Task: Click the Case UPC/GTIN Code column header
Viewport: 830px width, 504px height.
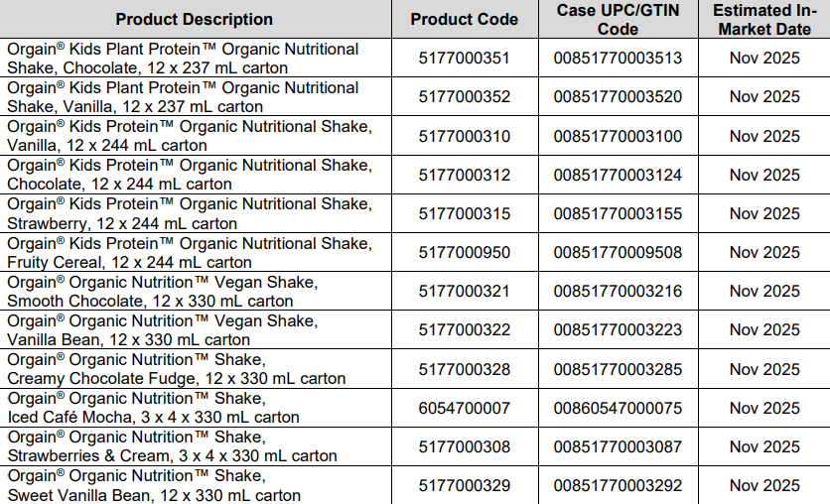Action: (618, 19)
